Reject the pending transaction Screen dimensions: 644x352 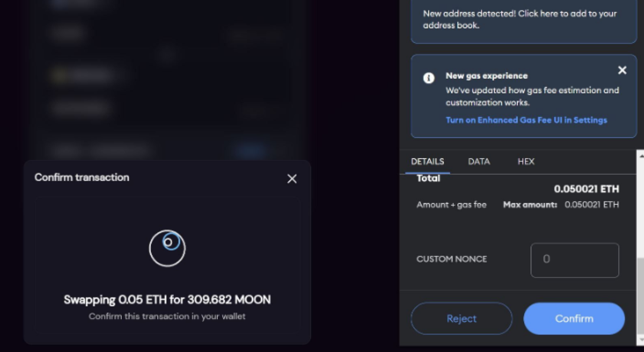[x=461, y=318]
